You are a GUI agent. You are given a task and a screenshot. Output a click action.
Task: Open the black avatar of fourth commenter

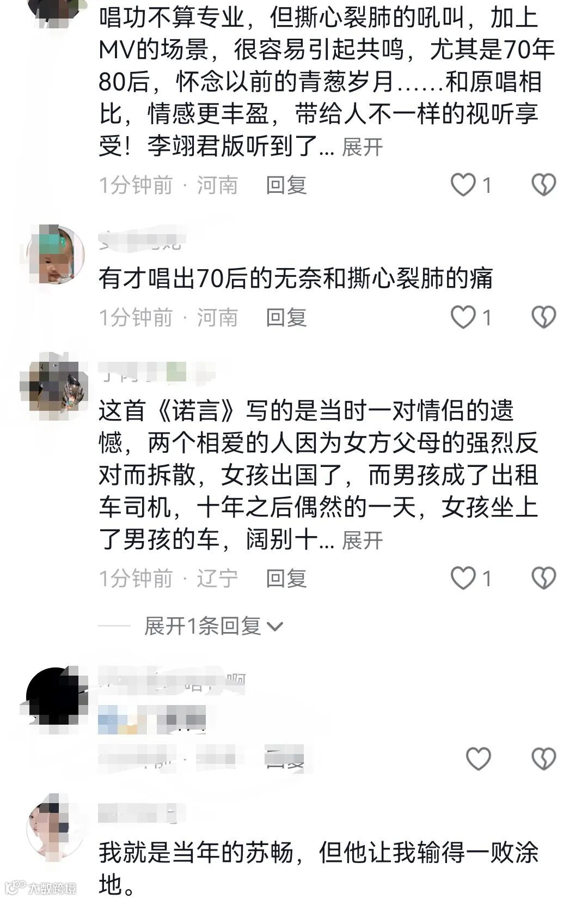pos(56,696)
